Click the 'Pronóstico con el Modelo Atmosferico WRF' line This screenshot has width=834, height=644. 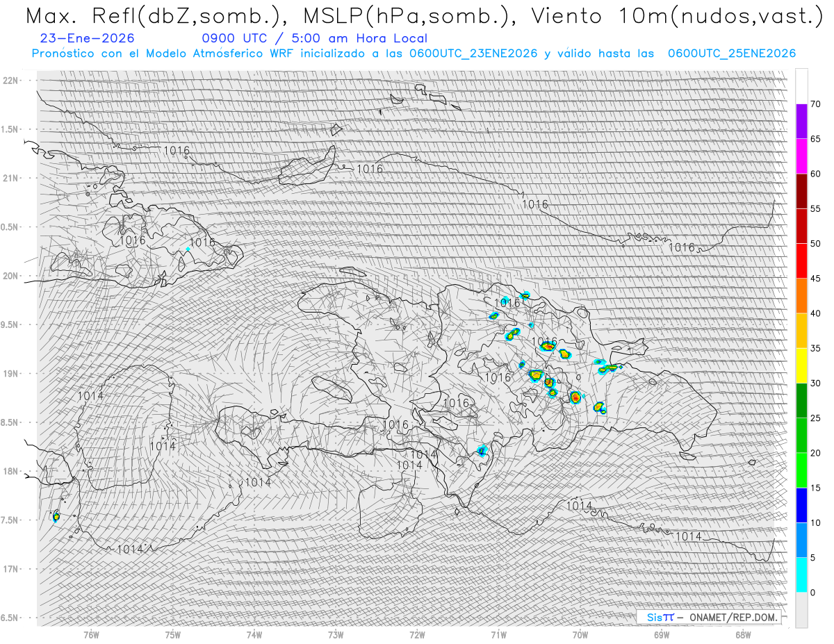tap(414, 53)
